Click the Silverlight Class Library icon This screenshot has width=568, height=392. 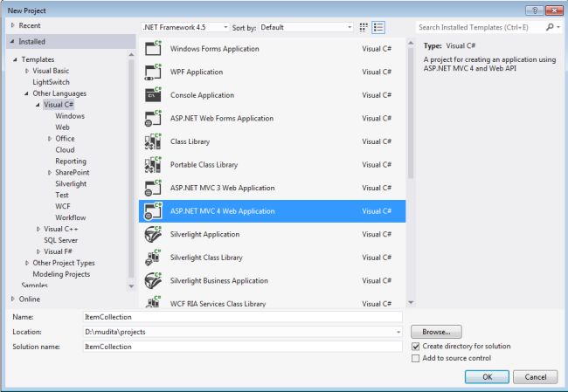(153, 258)
